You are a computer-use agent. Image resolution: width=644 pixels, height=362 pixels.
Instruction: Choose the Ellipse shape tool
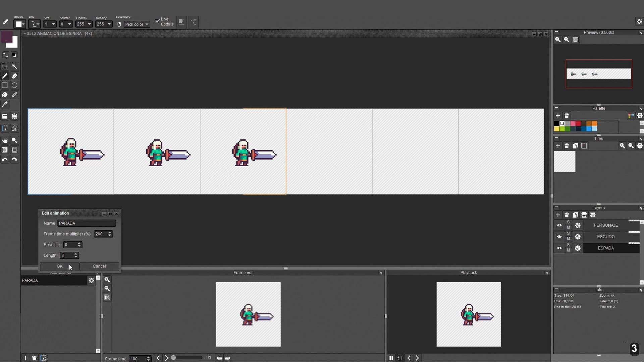[x=14, y=85]
